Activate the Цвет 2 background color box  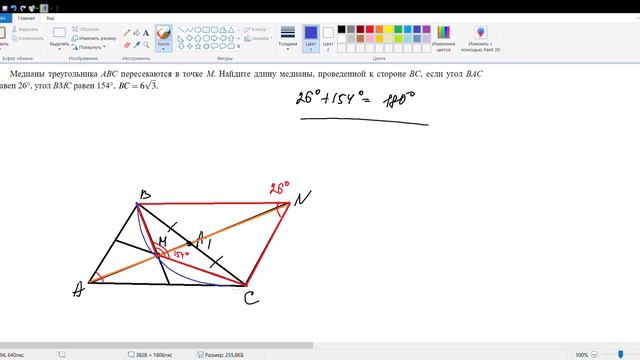tap(328, 38)
